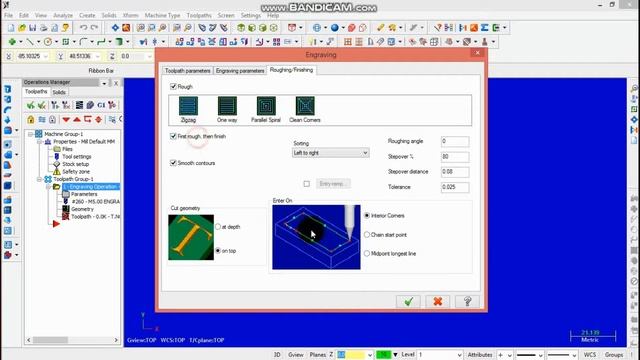Image resolution: width=640 pixels, height=360 pixels.
Task: Click the Print icon in toolbar
Action: pyautogui.click(x=44, y=28)
